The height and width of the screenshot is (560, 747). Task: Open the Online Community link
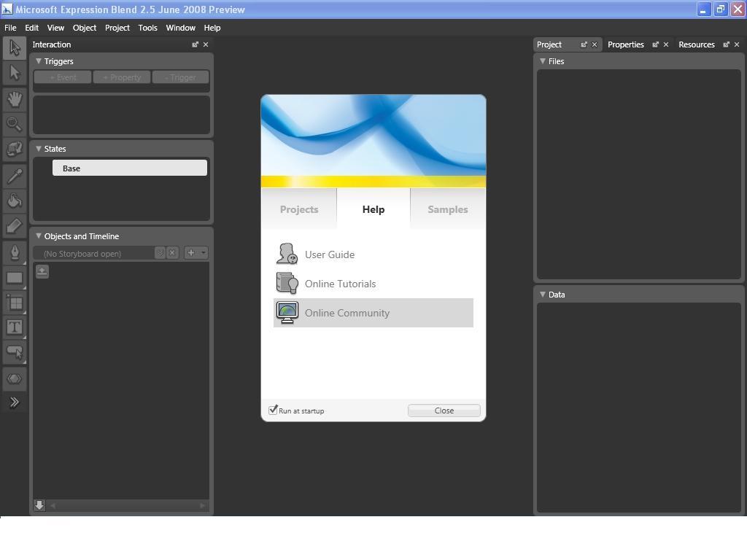(x=347, y=313)
